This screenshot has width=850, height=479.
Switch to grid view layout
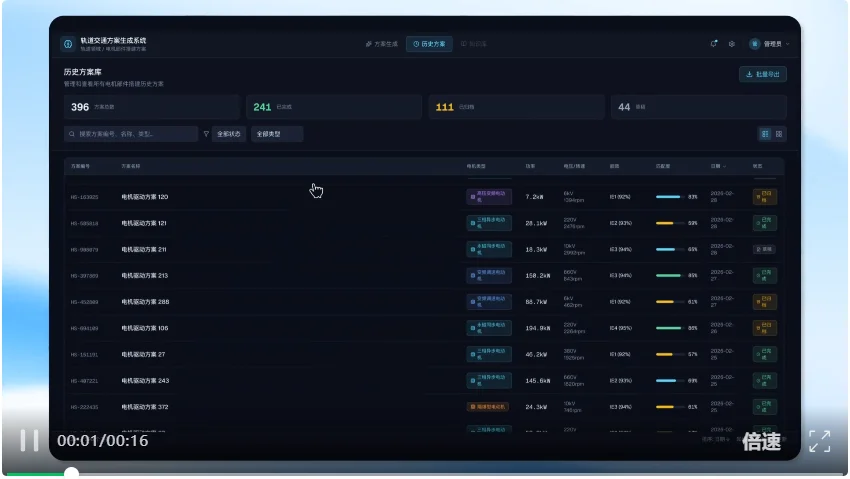(780, 134)
